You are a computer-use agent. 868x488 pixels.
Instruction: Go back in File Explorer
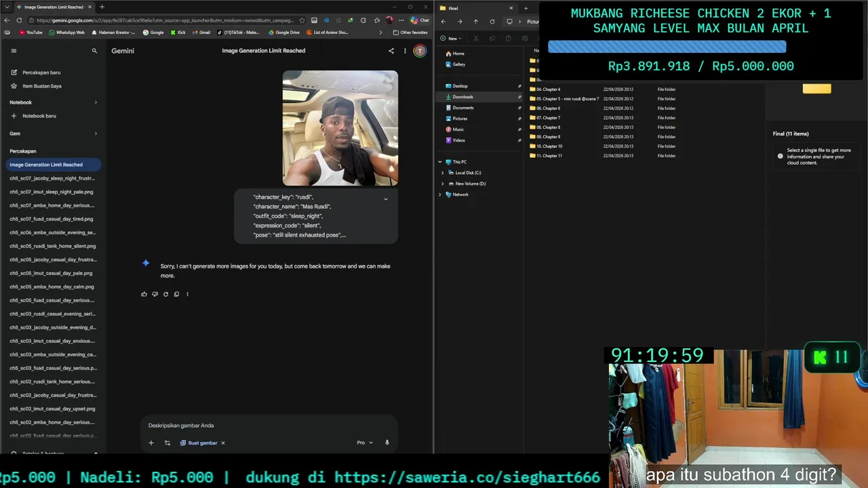pyautogui.click(x=443, y=21)
